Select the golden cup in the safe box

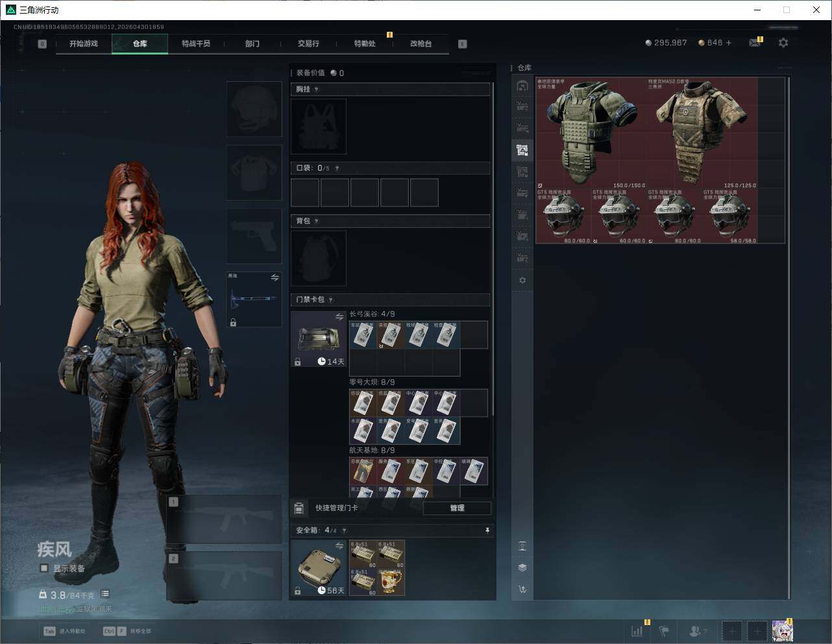pyautogui.click(x=391, y=582)
